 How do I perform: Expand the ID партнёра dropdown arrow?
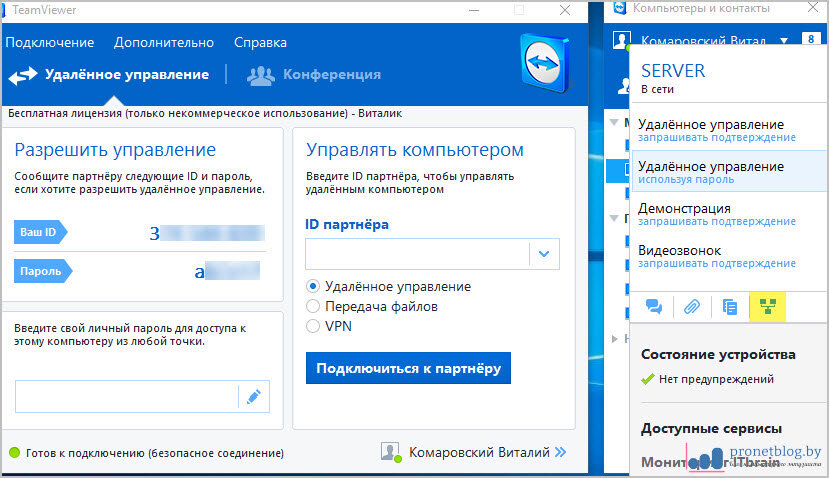click(544, 254)
